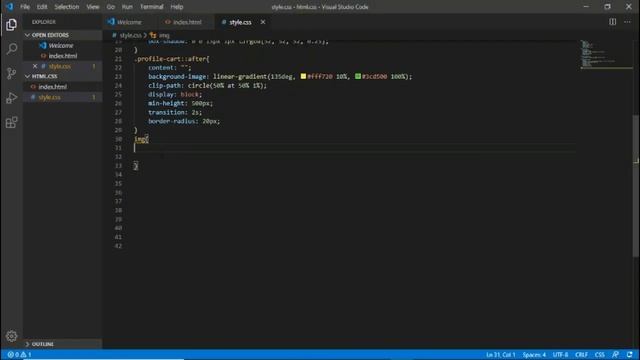Click the minimap code preview
This screenshot has height=360, width=640.
(x=606, y=55)
